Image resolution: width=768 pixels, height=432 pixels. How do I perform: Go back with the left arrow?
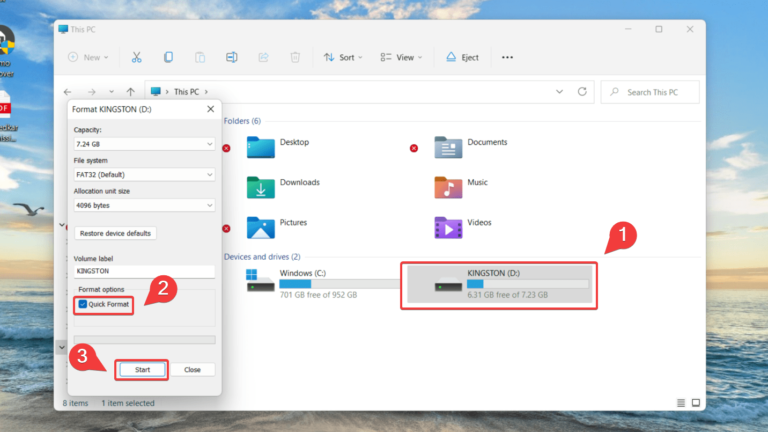[x=68, y=92]
